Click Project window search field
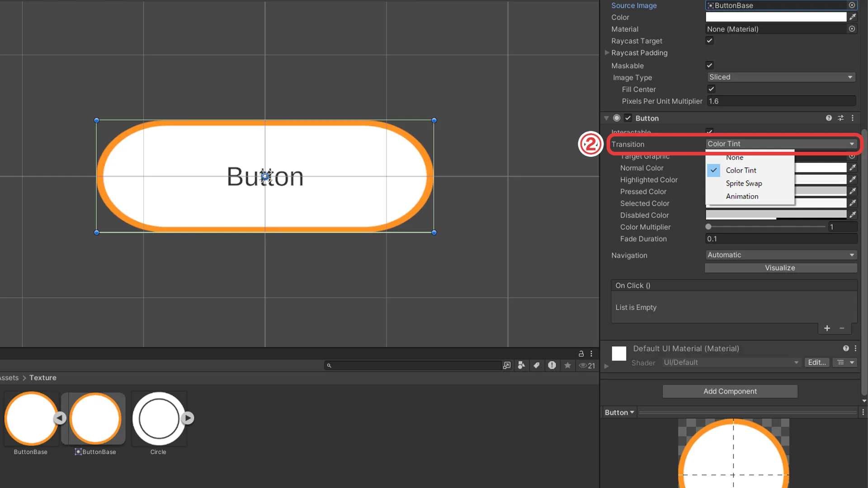868x488 pixels. [x=414, y=366]
